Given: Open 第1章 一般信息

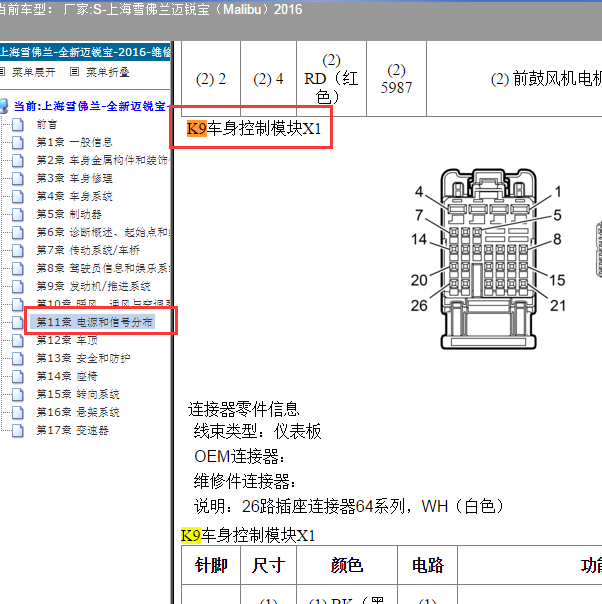Looking at the screenshot, I should coord(74,142).
